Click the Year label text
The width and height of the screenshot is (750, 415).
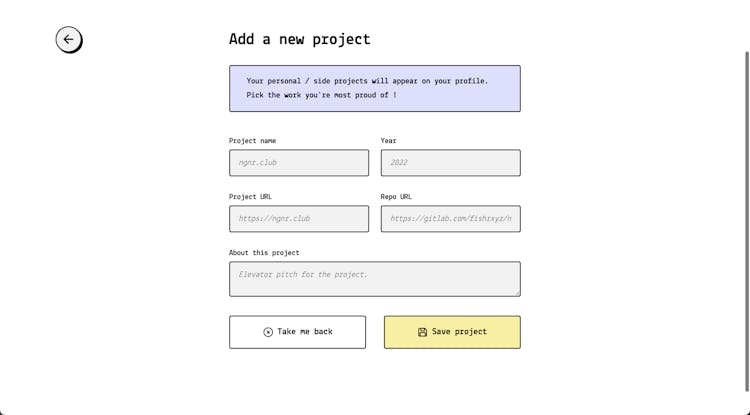pyautogui.click(x=388, y=141)
